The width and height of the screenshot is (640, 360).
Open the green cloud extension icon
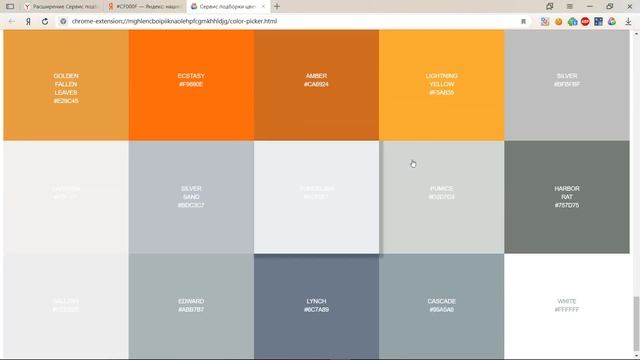572,22
